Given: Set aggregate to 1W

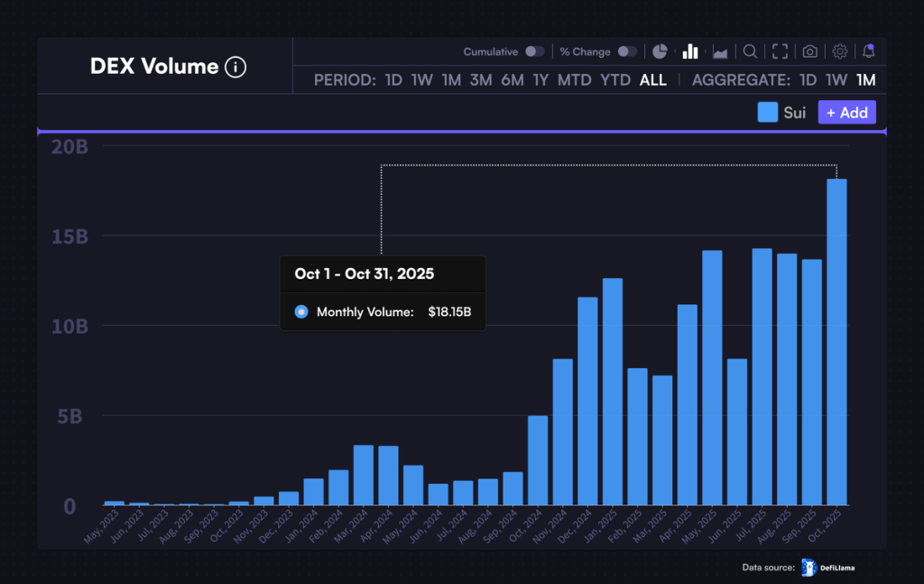Looking at the screenshot, I should click(836, 79).
